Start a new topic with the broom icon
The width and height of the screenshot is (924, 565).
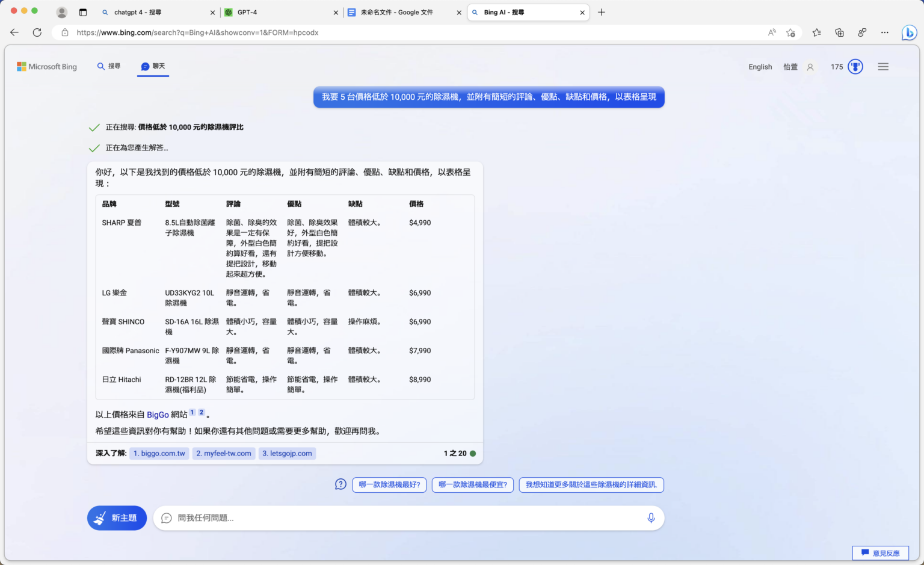click(116, 517)
